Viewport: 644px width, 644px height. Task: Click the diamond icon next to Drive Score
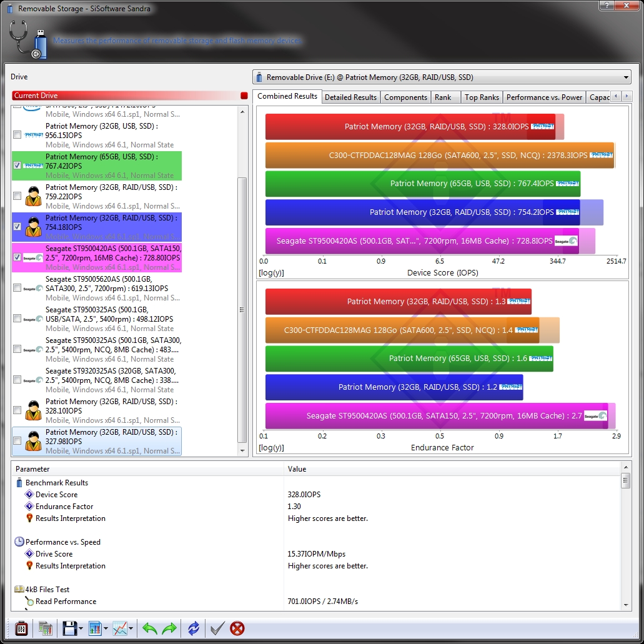coord(29,553)
